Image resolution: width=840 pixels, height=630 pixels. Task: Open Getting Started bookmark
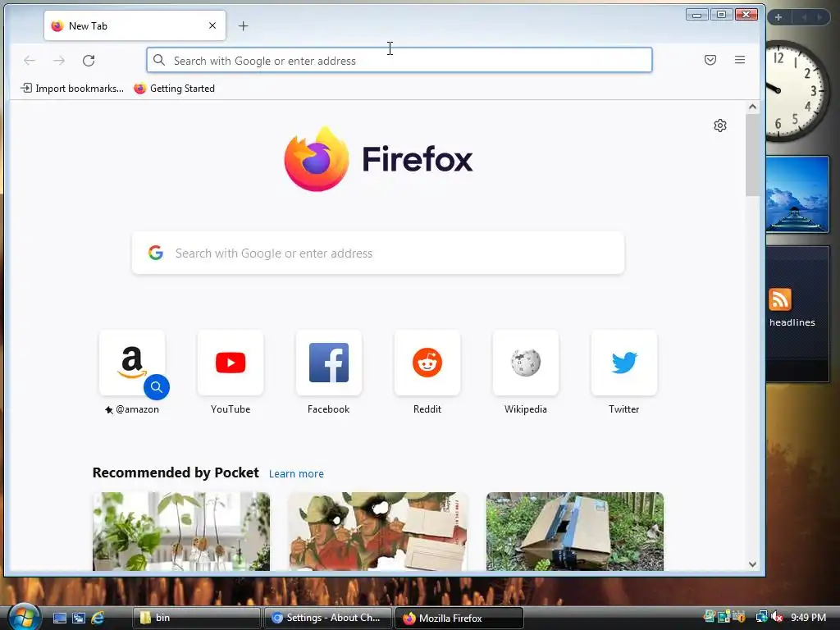(x=174, y=89)
